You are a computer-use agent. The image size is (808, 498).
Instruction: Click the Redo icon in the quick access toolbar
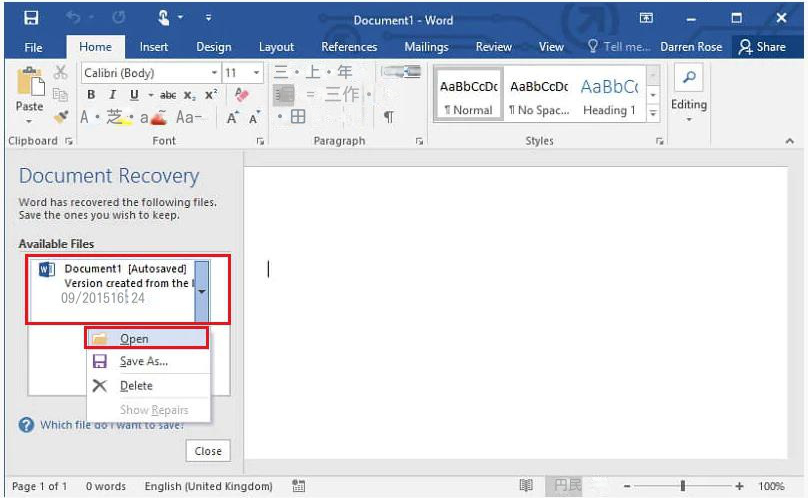coord(119,18)
